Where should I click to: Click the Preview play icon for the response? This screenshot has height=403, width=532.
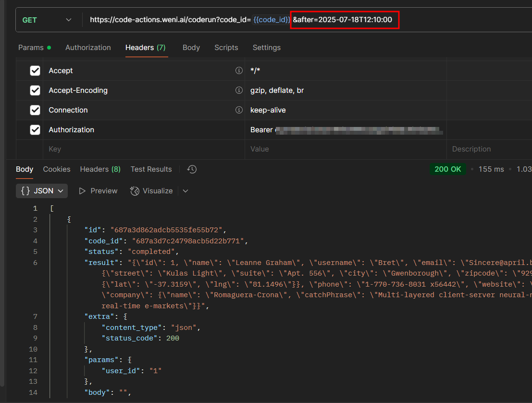click(x=82, y=191)
